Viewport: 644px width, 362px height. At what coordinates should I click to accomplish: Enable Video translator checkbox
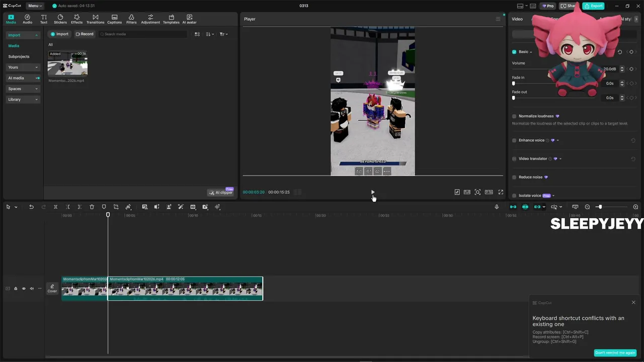[x=514, y=159]
